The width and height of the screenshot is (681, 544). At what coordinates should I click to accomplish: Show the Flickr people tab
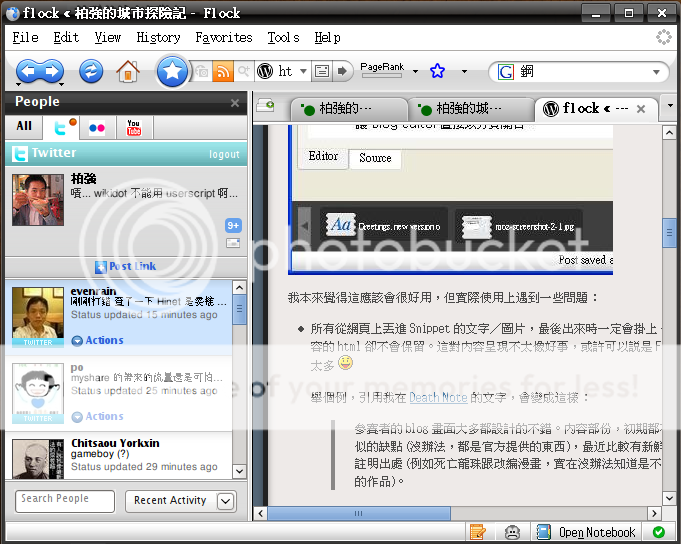(97, 128)
